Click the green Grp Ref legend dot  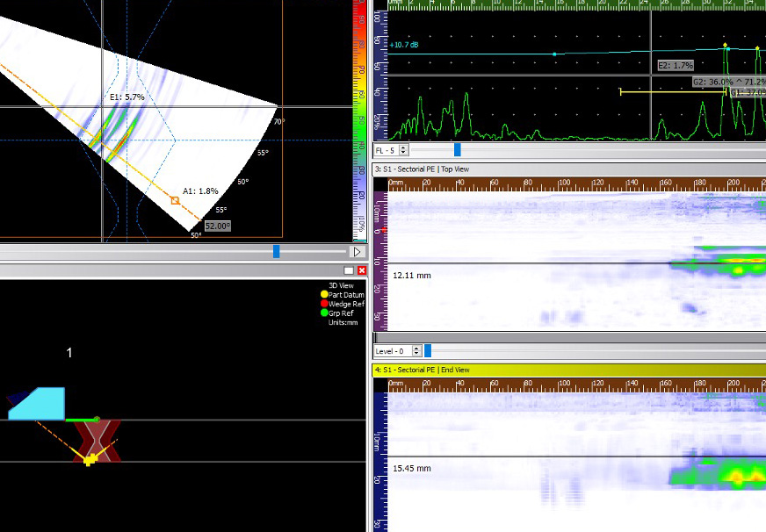pyautogui.click(x=324, y=313)
